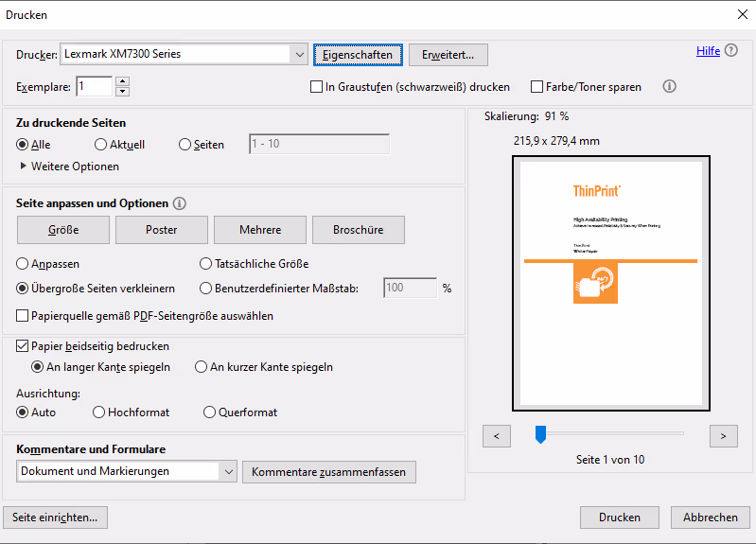
Task: Open Seite einrichten... dialog
Action: pyautogui.click(x=55, y=518)
